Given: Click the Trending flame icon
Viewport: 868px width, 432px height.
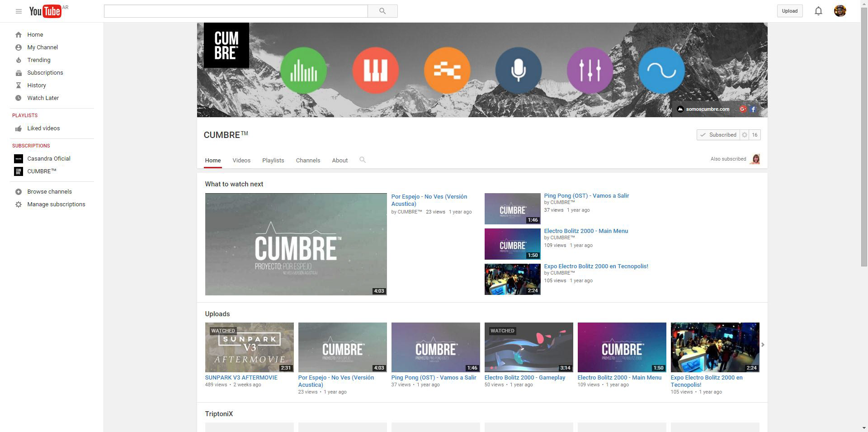Looking at the screenshot, I should click(19, 60).
